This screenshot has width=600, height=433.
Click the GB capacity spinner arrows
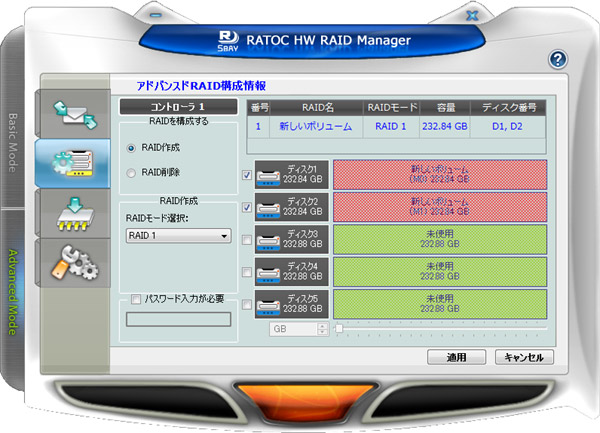pos(323,329)
